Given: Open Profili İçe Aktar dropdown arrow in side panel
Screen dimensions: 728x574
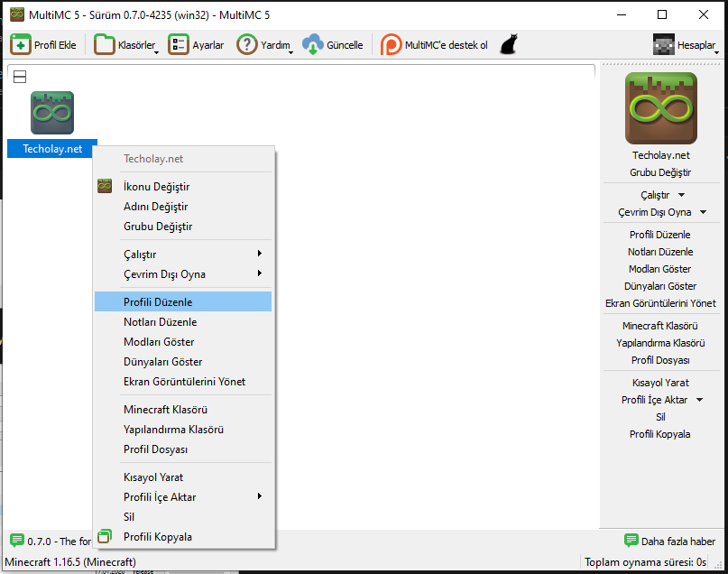Looking at the screenshot, I should (x=699, y=400).
